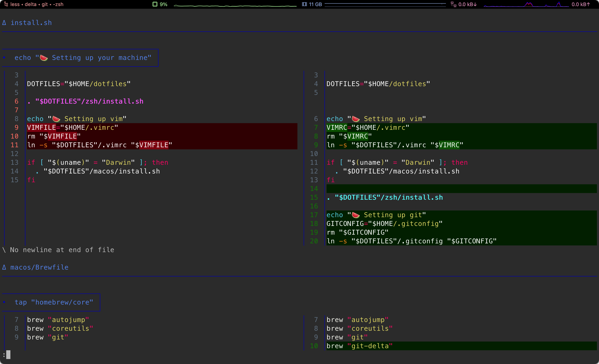
Task: Click the watermelon emoji in hunk header
Action: coord(44,58)
